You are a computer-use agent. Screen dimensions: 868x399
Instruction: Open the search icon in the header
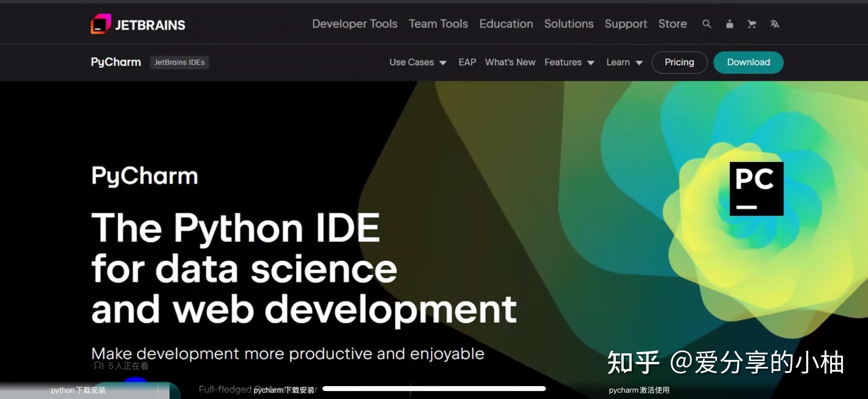pyautogui.click(x=706, y=24)
